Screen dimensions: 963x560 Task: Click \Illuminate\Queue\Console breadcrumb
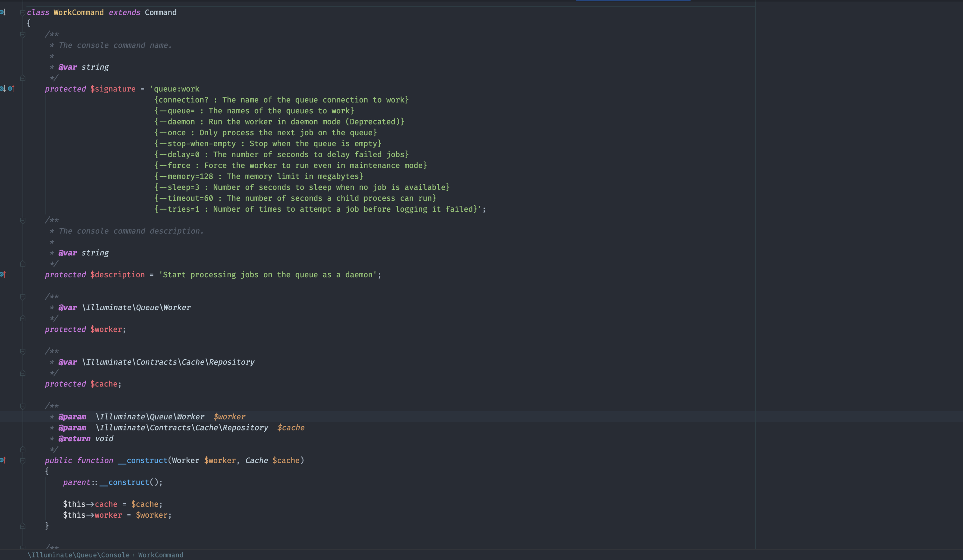[x=78, y=555]
